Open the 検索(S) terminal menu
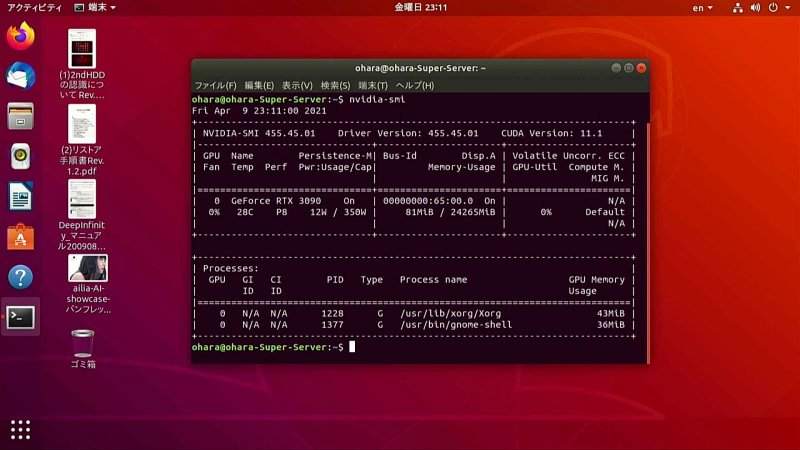The width and height of the screenshot is (800, 450). [335, 85]
